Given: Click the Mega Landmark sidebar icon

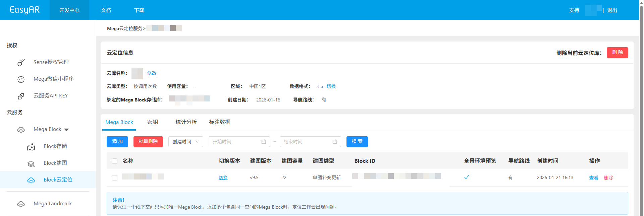Looking at the screenshot, I should [x=21, y=204].
